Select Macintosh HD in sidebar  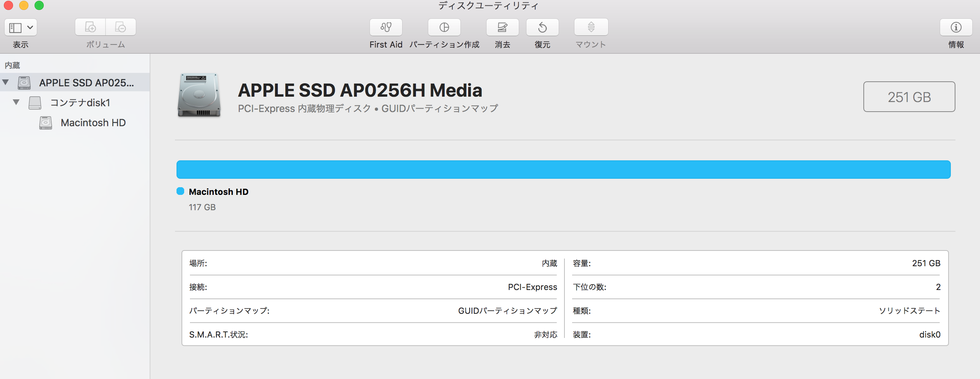pyautogui.click(x=93, y=123)
